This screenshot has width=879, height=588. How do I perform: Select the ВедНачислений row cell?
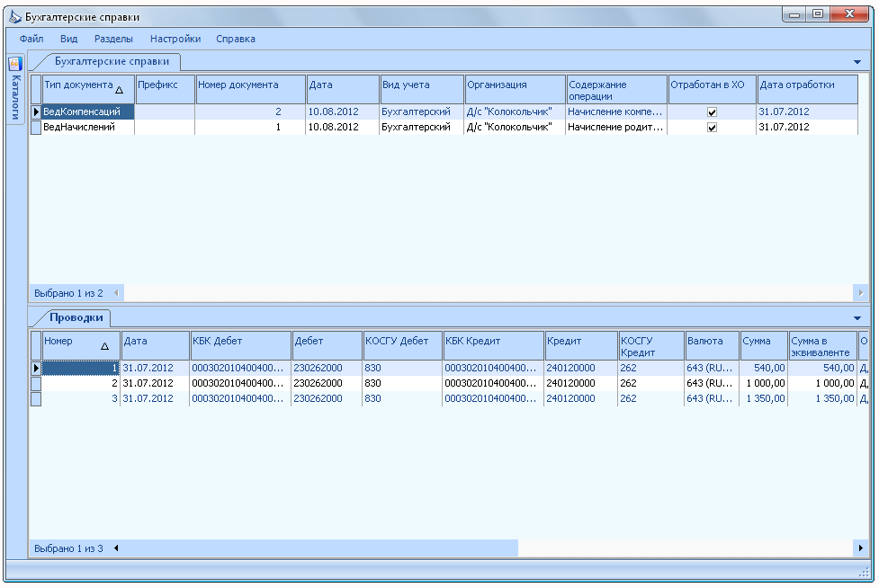88,127
